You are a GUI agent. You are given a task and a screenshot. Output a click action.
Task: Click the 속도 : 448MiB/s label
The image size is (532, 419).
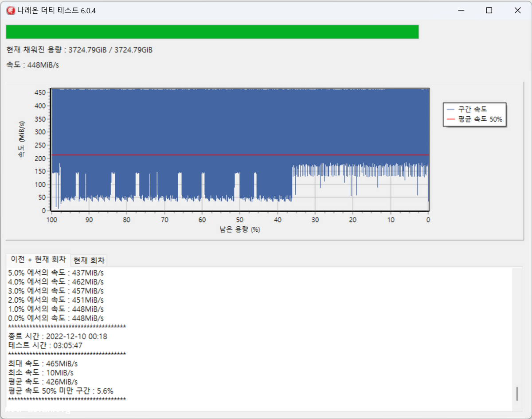pyautogui.click(x=33, y=65)
